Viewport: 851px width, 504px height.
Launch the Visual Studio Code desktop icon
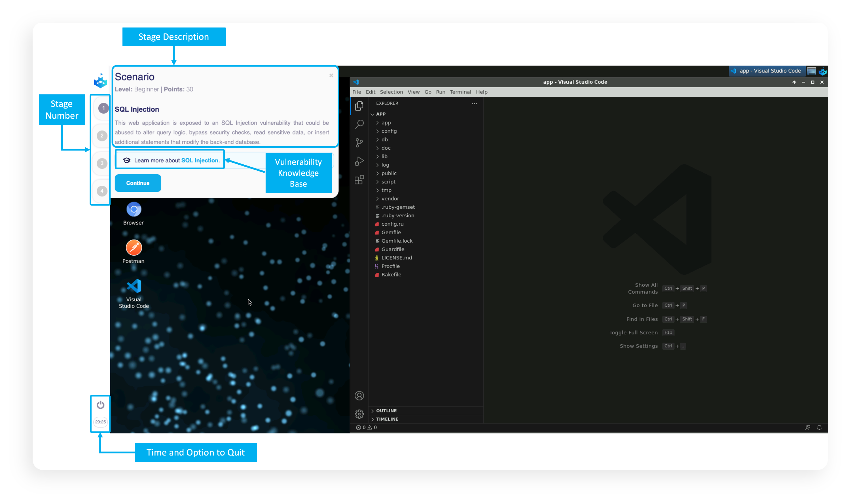pos(134,293)
